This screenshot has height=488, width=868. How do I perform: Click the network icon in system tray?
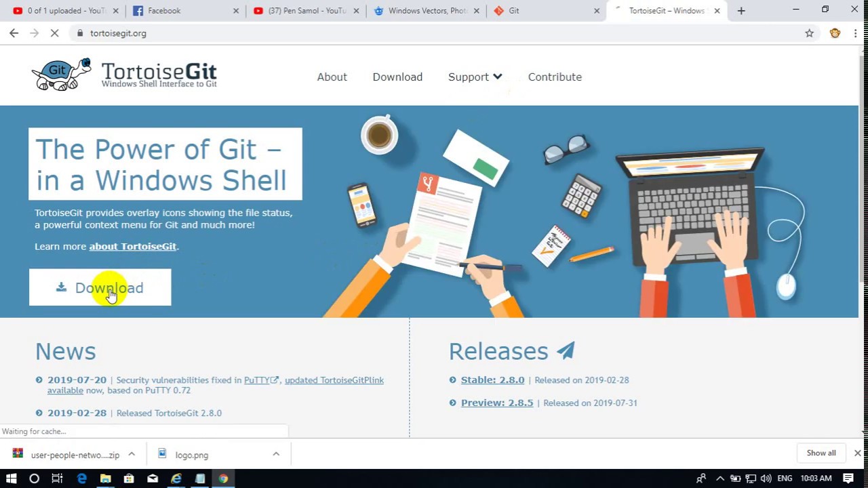[751, 479]
